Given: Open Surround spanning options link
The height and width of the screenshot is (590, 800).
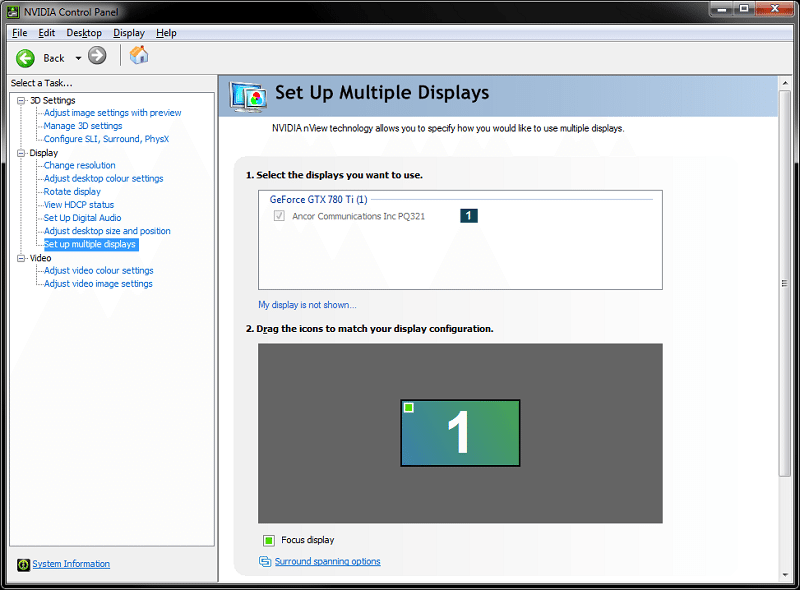Looking at the screenshot, I should (x=327, y=561).
